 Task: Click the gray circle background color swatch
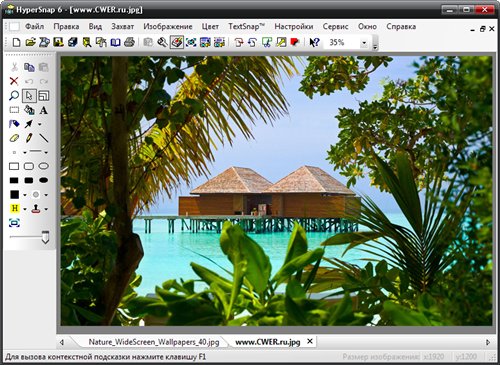click(36, 194)
